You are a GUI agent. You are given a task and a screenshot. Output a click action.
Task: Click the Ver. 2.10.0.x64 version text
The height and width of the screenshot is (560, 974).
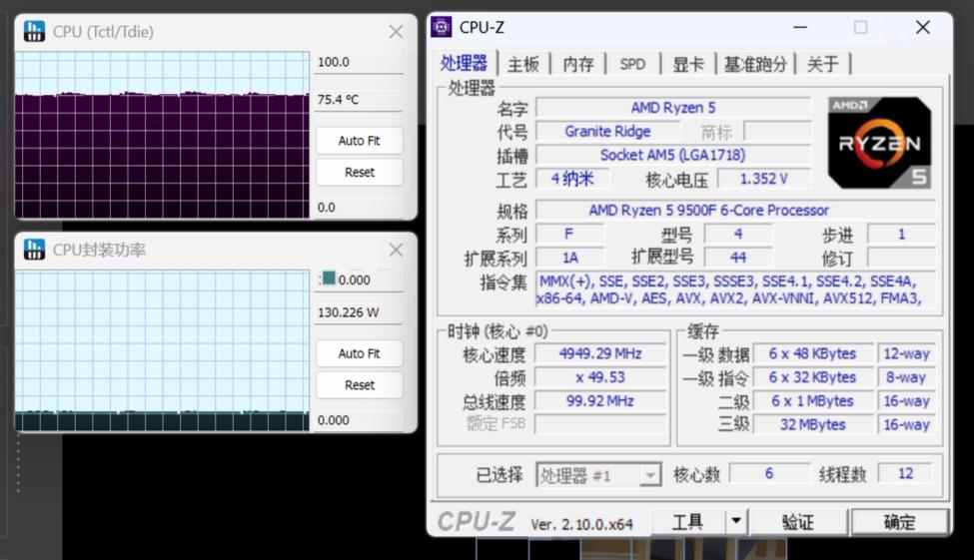click(581, 525)
